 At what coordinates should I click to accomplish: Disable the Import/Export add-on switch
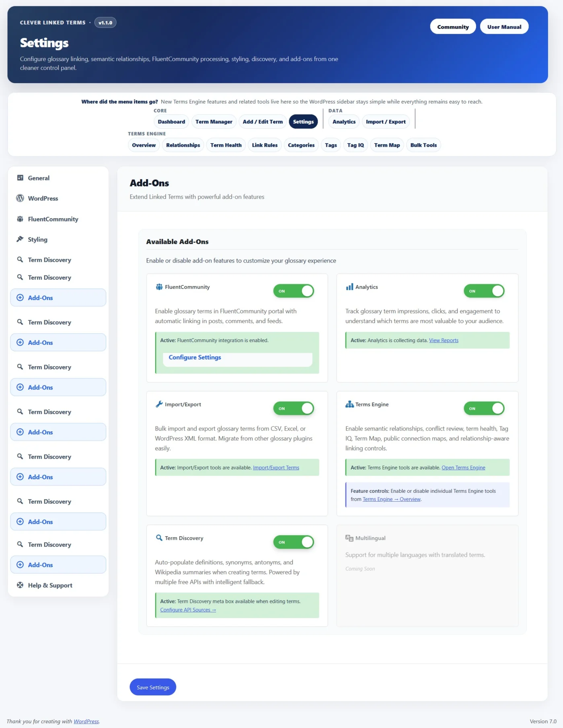coord(294,408)
